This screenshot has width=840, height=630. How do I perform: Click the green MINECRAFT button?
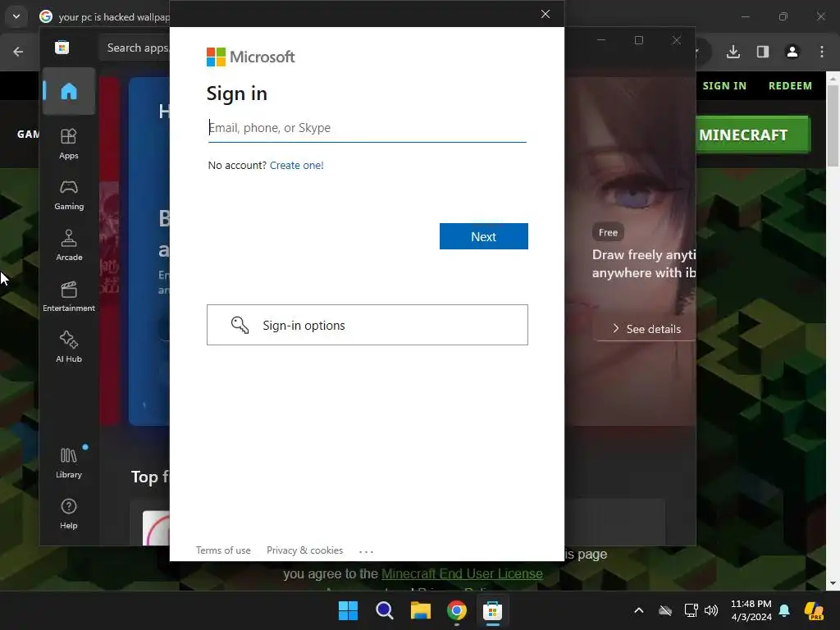click(x=753, y=135)
